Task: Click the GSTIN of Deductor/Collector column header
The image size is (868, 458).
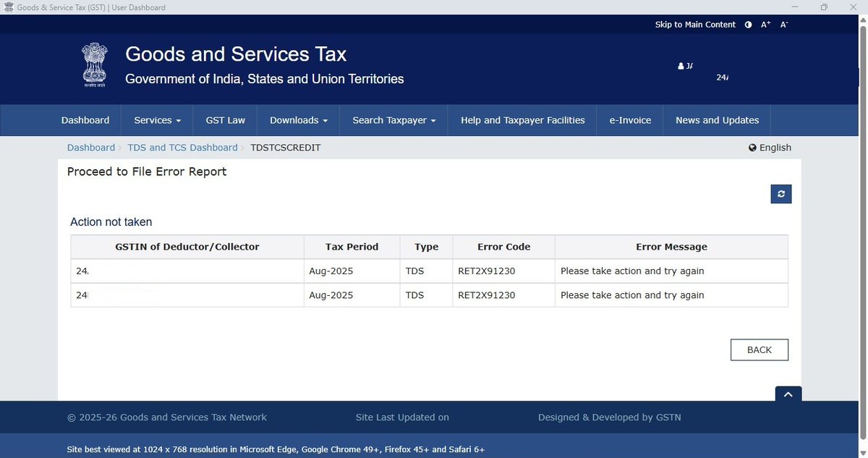Action: pyautogui.click(x=187, y=247)
